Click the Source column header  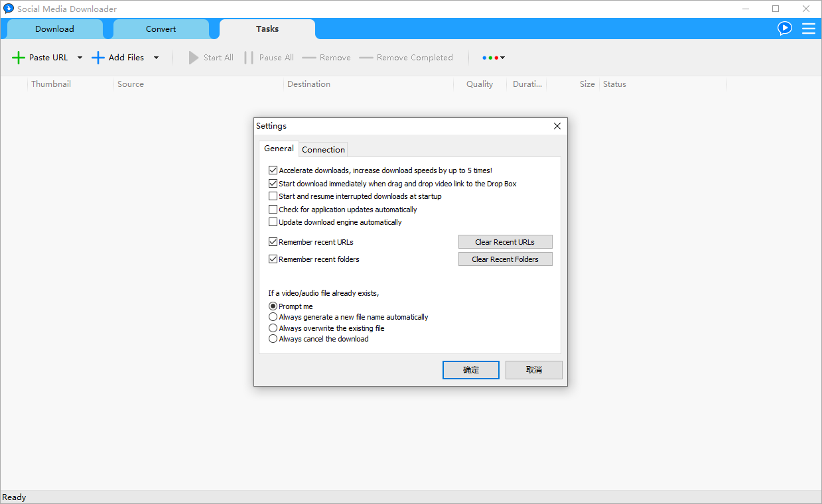(x=131, y=84)
